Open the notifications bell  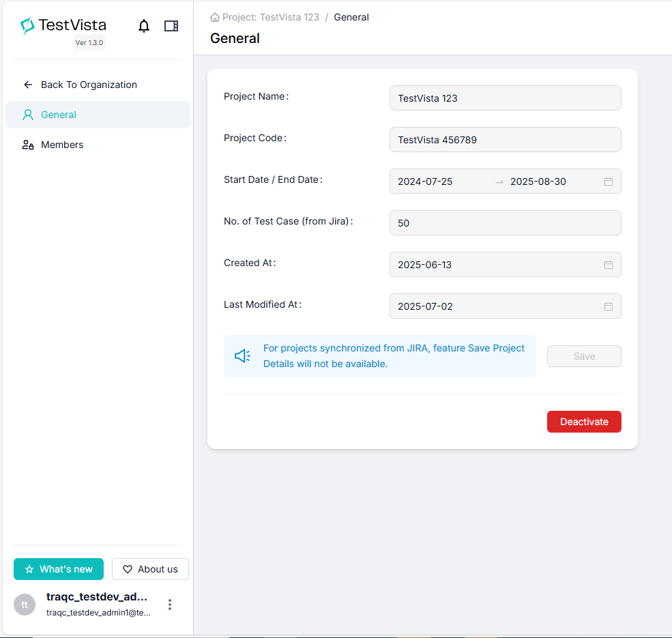(x=143, y=26)
